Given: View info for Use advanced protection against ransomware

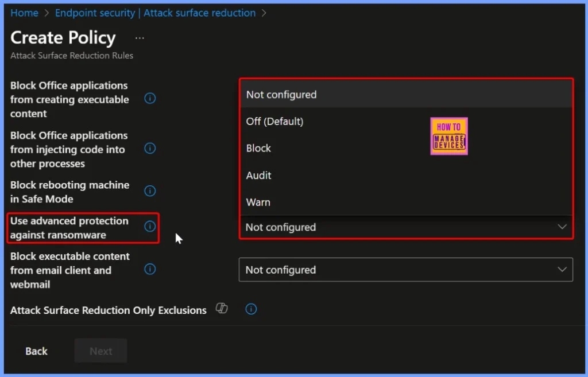Looking at the screenshot, I should tap(150, 227).
